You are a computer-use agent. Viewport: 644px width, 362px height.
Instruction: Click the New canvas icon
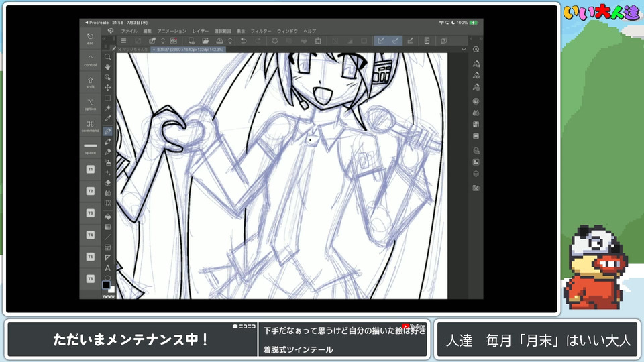tap(191, 41)
